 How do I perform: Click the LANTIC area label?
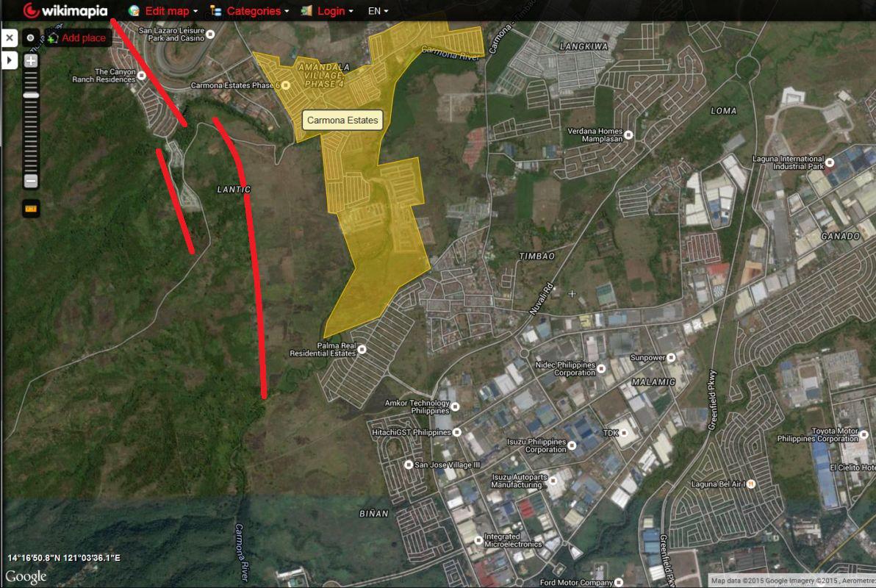234,190
